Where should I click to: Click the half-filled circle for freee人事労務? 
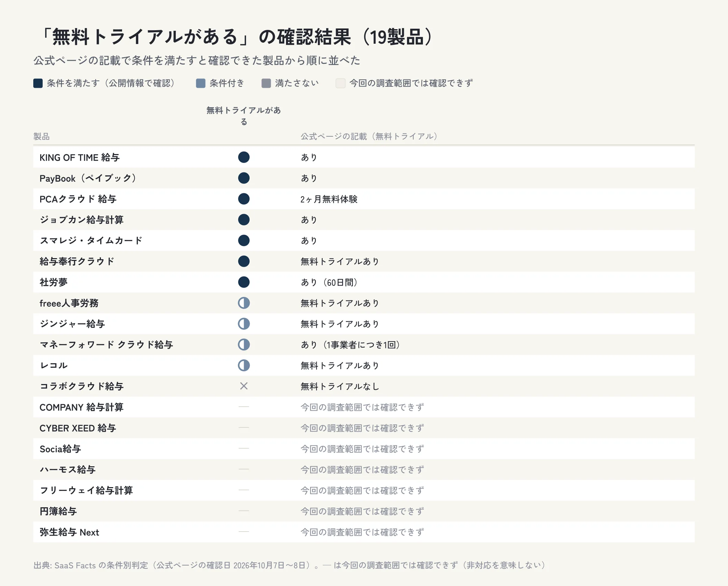point(244,303)
